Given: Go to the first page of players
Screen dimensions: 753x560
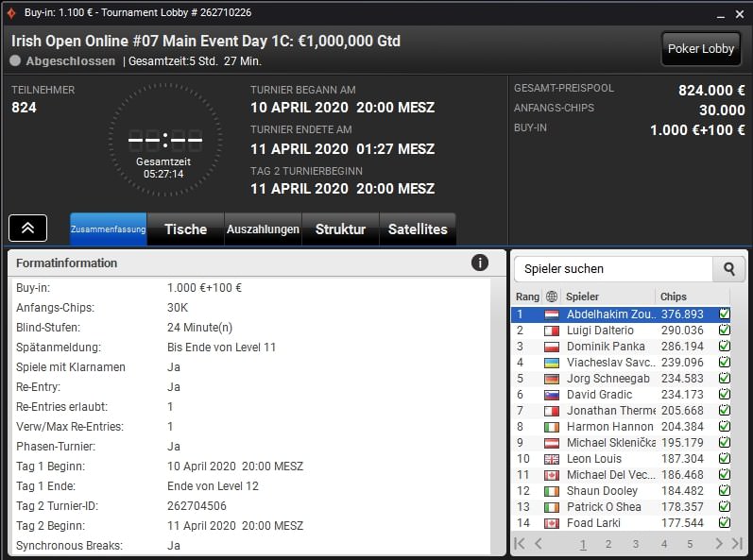Looking at the screenshot, I should 519,544.
